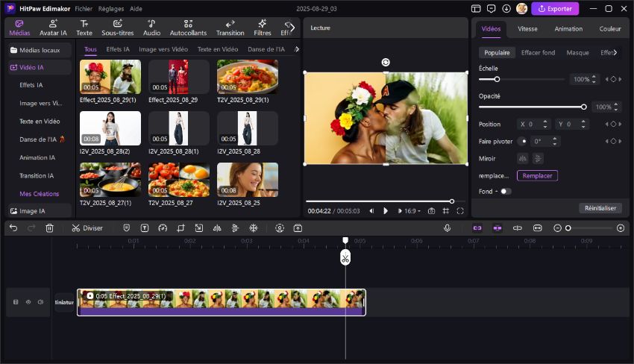Apply the freeze frame snowflake tool
The image size is (634, 364).
pos(253,228)
